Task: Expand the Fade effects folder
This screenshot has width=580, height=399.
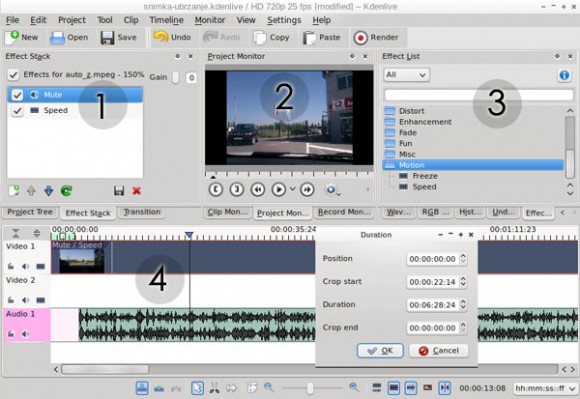Action: 390,132
